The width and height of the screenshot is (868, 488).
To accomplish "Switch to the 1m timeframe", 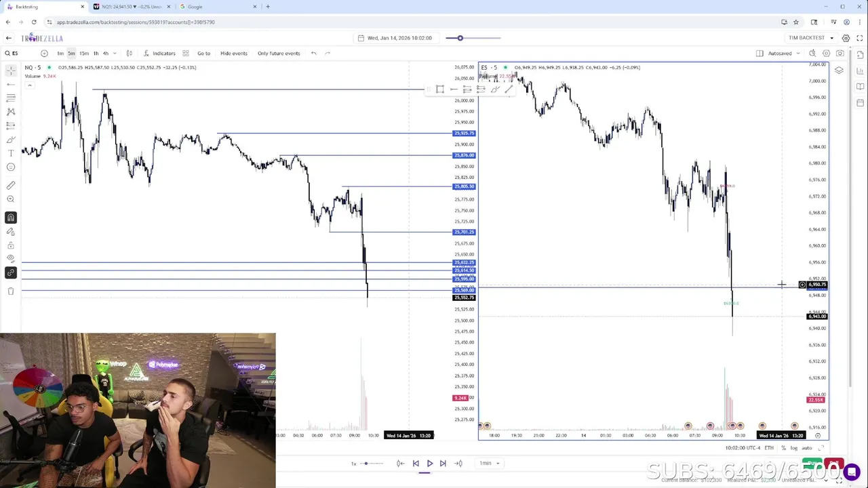I will pos(60,54).
